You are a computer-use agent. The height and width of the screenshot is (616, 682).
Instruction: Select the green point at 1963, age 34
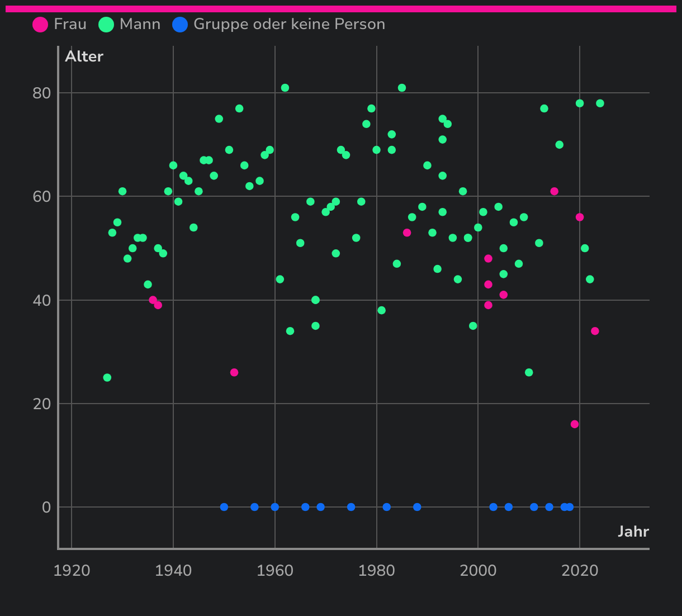click(x=290, y=331)
